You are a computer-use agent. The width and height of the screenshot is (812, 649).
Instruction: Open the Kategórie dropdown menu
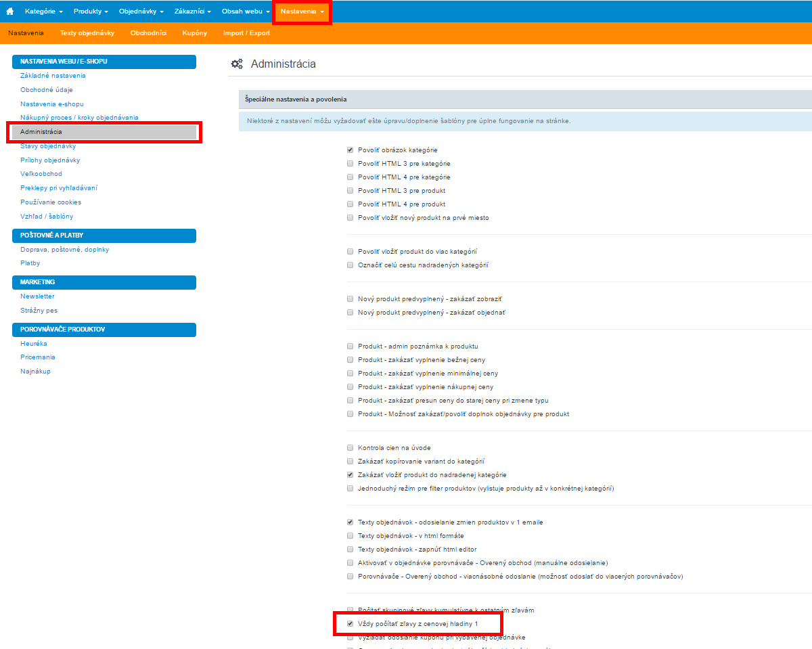pos(43,12)
